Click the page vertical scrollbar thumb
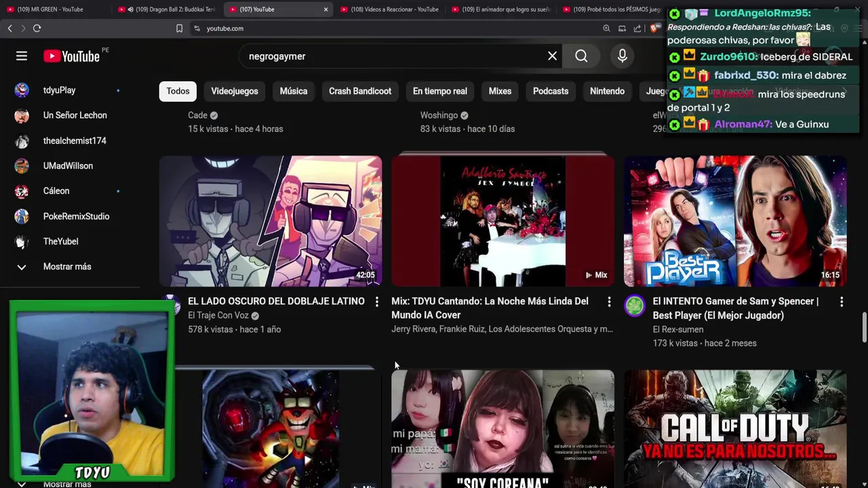Viewport: 868px width, 488px height. [864, 328]
